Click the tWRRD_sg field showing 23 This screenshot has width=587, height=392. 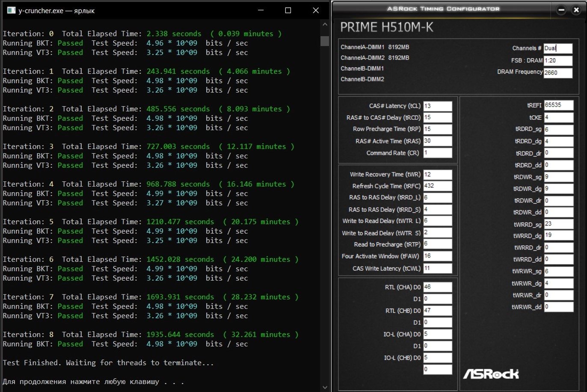click(x=558, y=224)
